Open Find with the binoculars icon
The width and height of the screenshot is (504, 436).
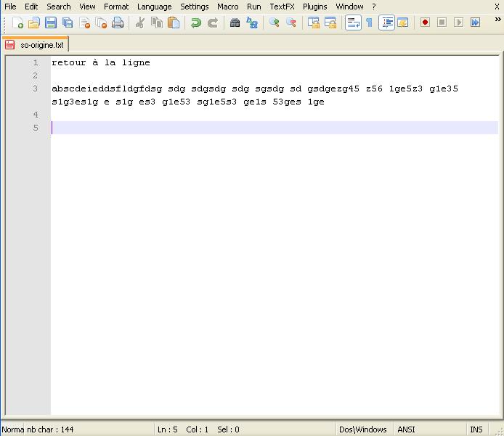pos(235,22)
